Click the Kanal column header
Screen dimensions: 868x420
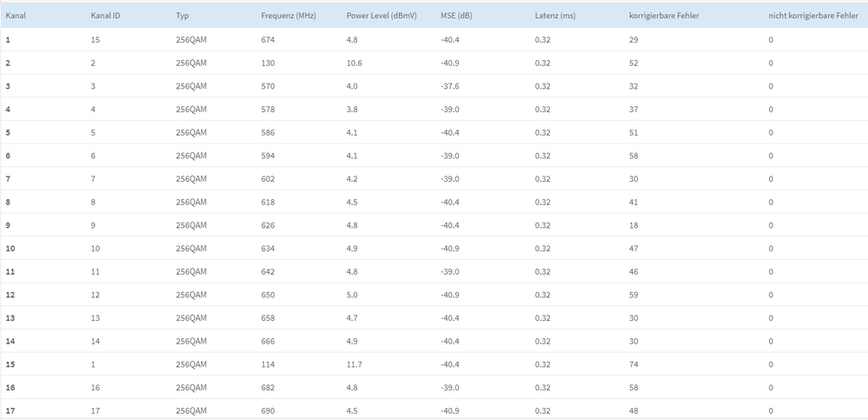click(16, 17)
